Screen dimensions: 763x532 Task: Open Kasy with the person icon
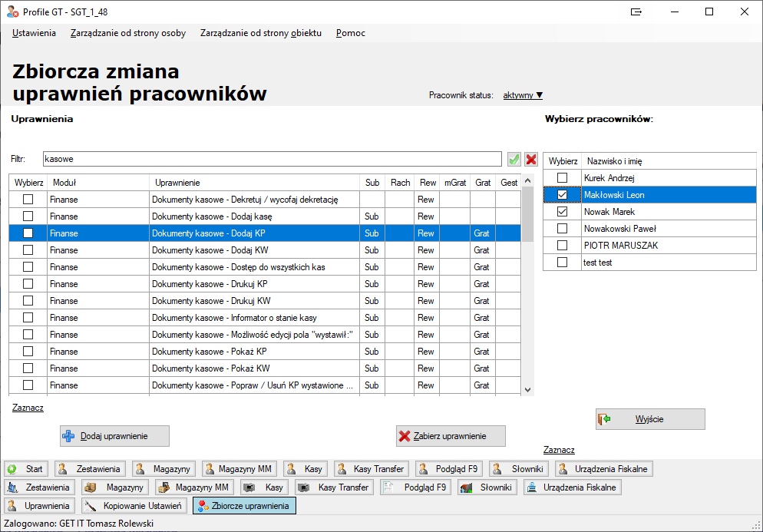point(305,469)
